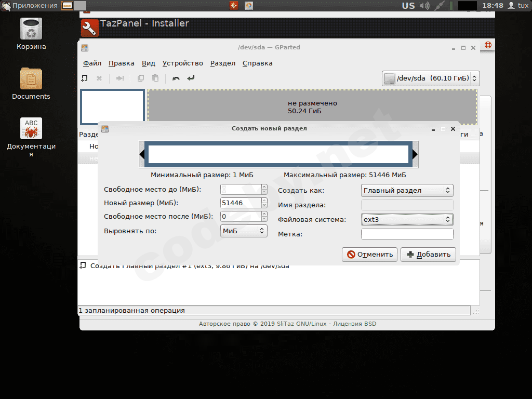This screenshot has height=399, width=532.
Task: Click the undo last operation toolbar icon
Action: (176, 78)
